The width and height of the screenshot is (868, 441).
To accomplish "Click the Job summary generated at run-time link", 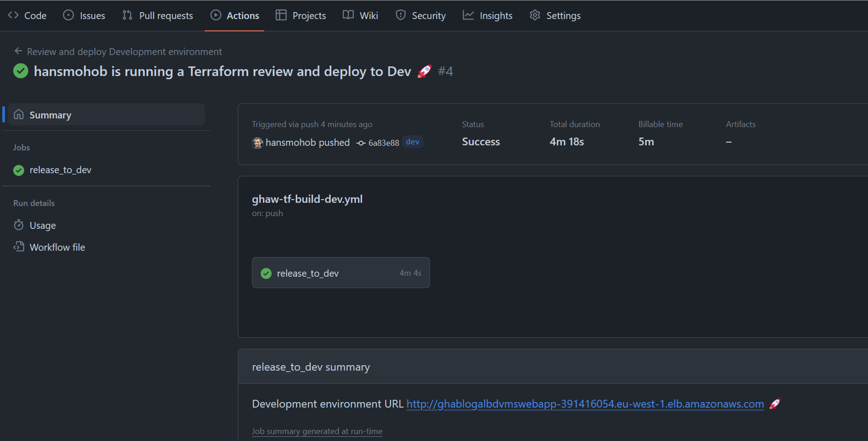I will point(317,431).
